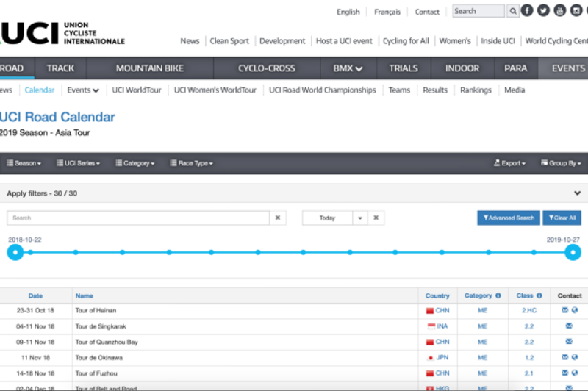This screenshot has height=391, width=588.
Task: Select the TRIALS tab
Action: [403, 68]
